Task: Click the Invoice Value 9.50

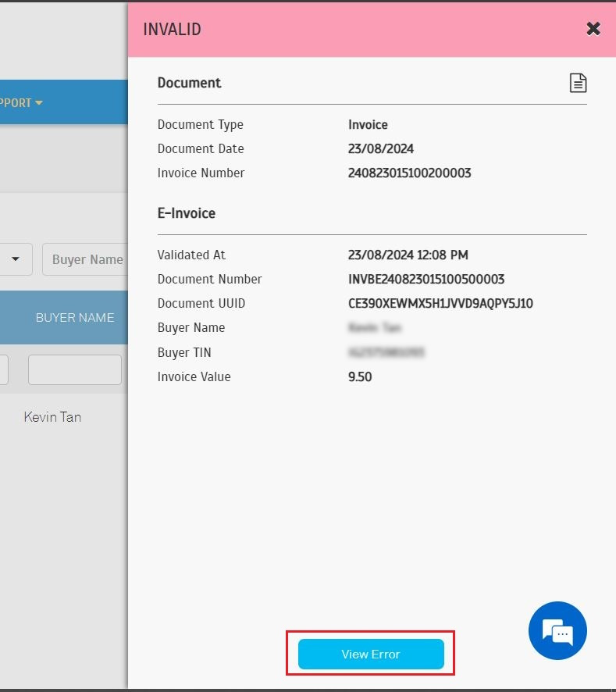Action: pos(360,376)
